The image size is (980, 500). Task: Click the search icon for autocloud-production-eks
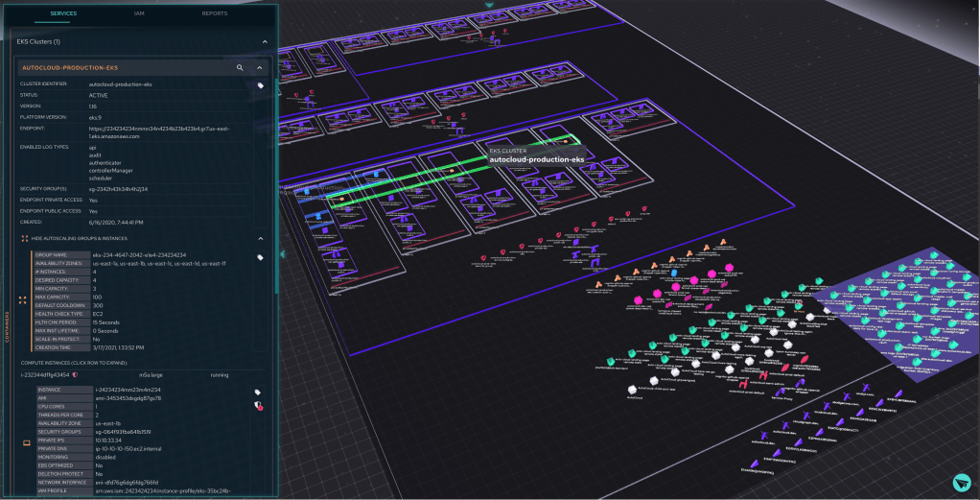240,68
